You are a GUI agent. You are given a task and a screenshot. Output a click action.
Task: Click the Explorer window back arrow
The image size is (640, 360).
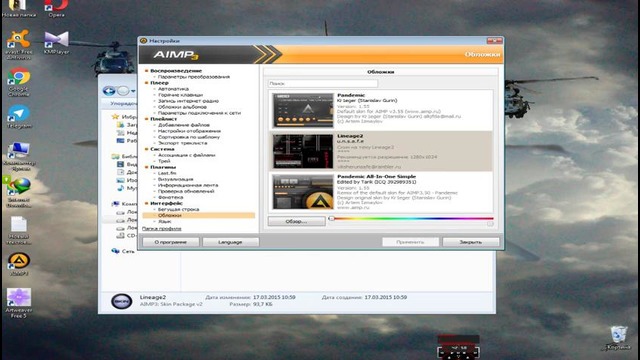(x=109, y=91)
